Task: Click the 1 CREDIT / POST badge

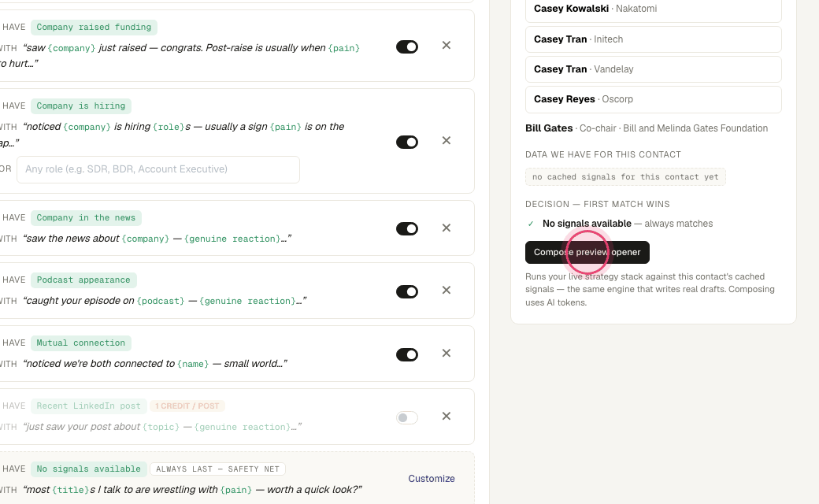Action: coord(187,406)
